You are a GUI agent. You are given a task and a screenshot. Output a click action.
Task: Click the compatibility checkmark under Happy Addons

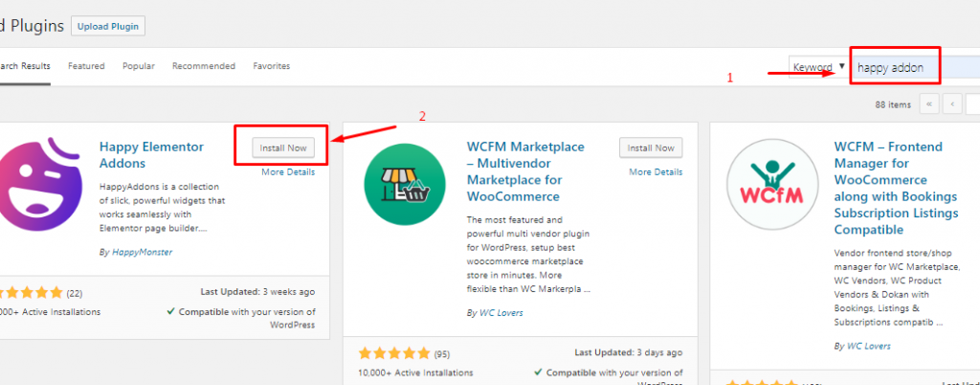pos(170,311)
